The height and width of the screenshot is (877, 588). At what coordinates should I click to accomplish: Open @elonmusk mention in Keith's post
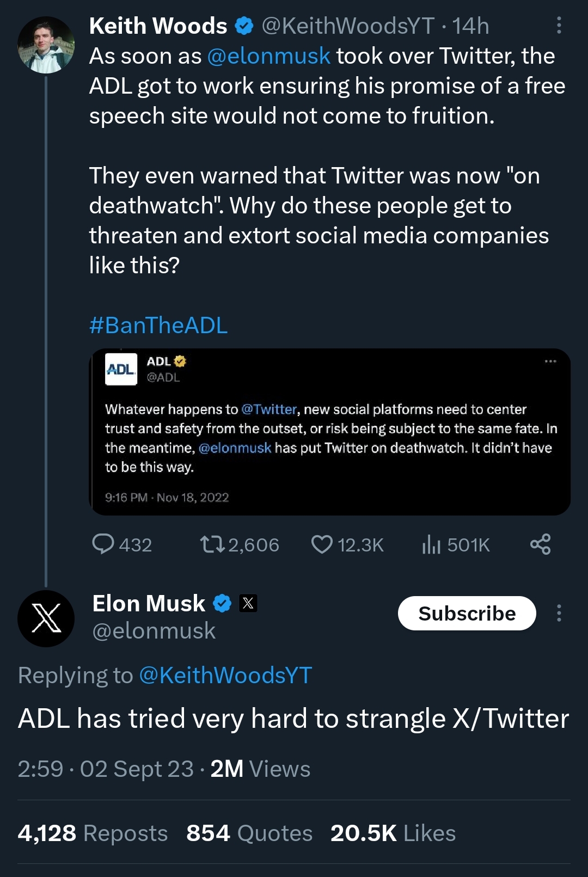[269, 56]
